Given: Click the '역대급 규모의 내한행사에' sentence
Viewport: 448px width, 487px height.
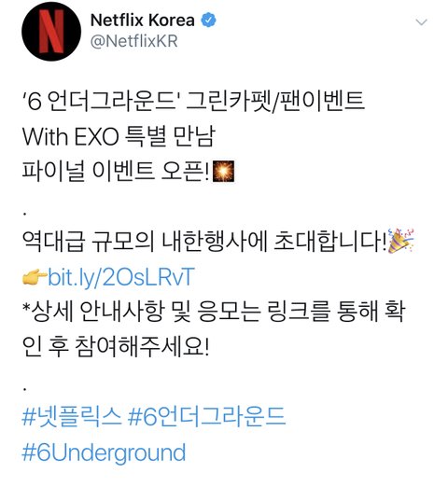Looking at the screenshot, I should tap(145, 242).
